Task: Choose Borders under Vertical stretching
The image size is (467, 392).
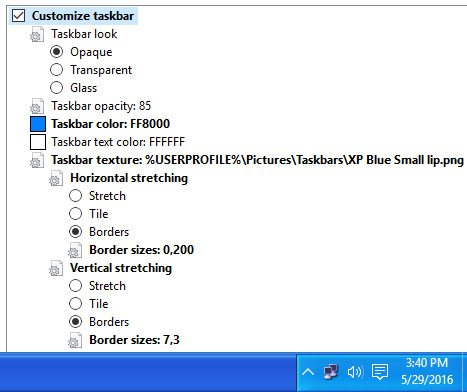Action: 75,322
